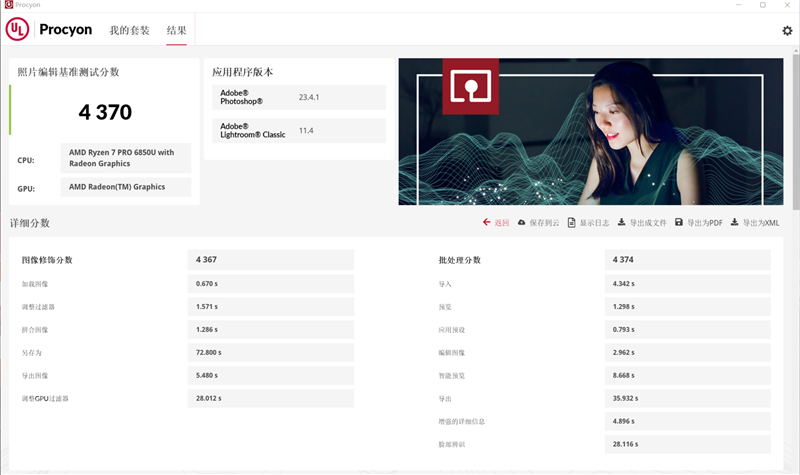This screenshot has width=800, height=475.
Task: Click the 批处理分数 label
Action: 460,260
